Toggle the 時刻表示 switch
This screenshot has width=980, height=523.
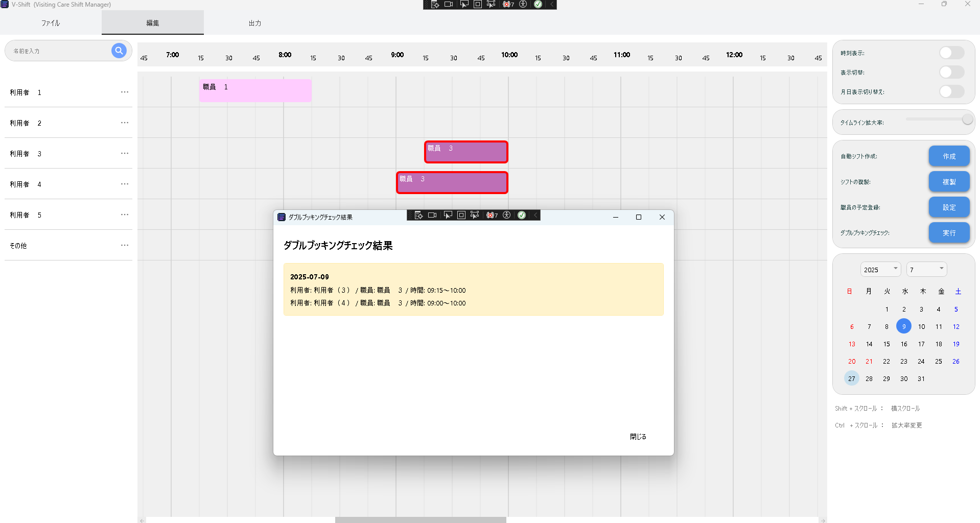tap(951, 53)
